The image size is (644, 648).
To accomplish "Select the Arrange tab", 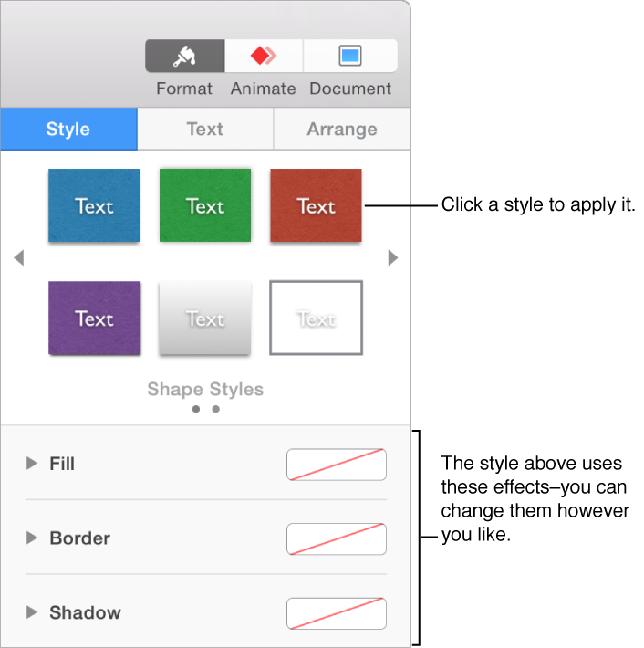I will 342,129.
